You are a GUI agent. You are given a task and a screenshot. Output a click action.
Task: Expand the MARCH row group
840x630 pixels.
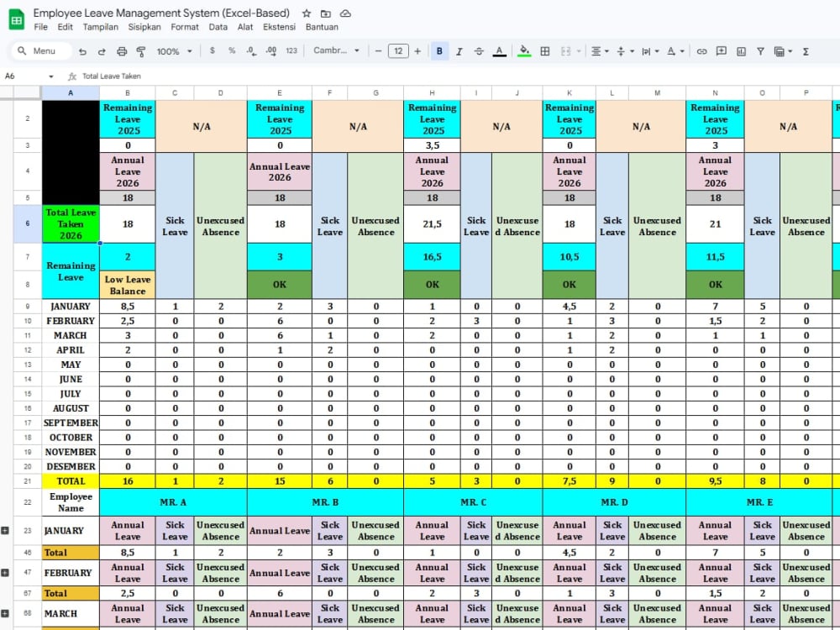[5, 613]
